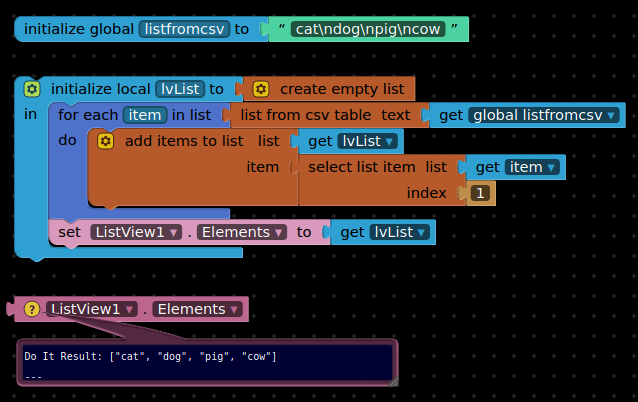This screenshot has width=638, height=402.
Task: Click "set" label on pink block
Action: (69, 232)
